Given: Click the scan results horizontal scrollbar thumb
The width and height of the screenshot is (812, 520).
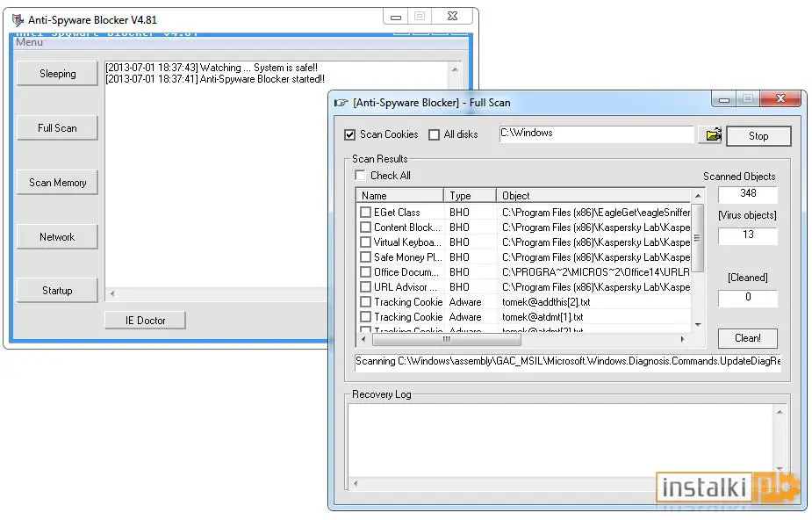Looking at the screenshot, I should [447, 339].
